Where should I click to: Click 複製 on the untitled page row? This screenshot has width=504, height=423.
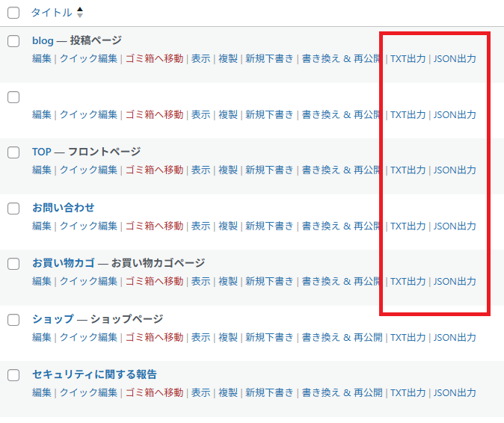228,114
